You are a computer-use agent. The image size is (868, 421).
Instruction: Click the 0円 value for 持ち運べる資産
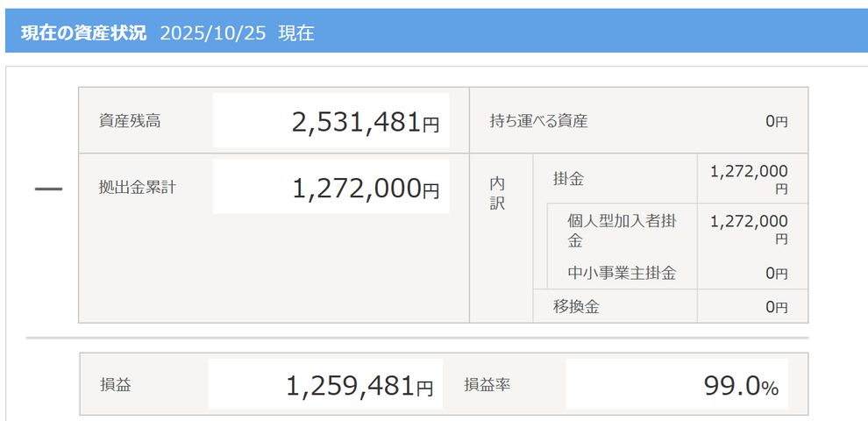point(776,122)
